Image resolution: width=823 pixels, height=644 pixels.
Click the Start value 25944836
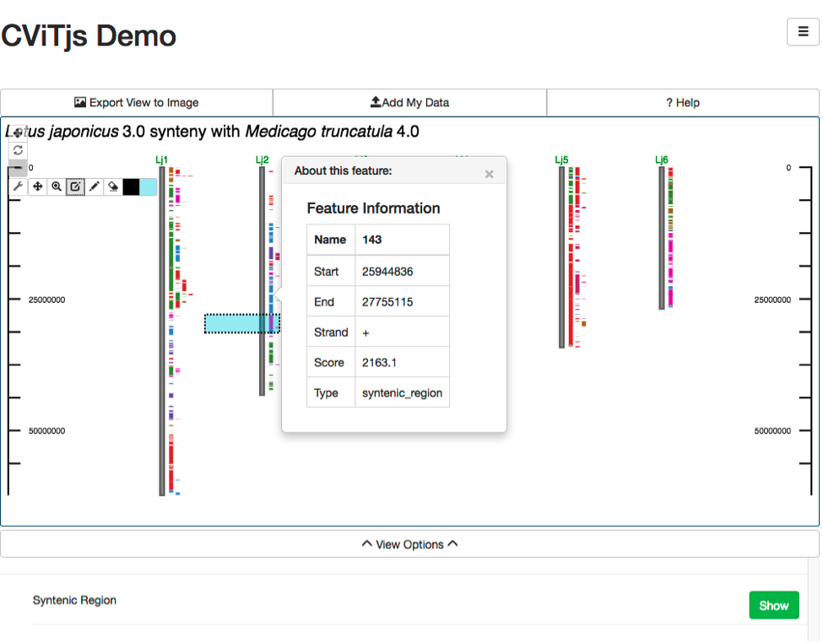pyautogui.click(x=387, y=271)
